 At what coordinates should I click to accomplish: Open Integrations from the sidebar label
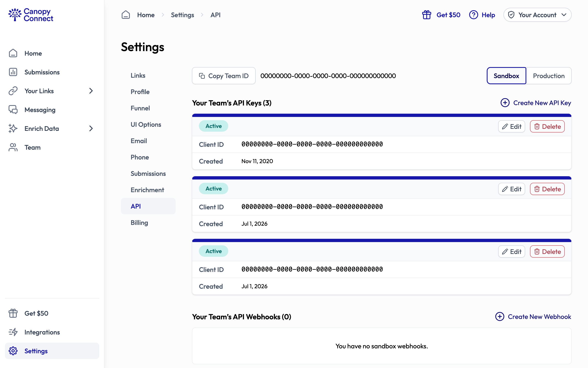[42, 332]
